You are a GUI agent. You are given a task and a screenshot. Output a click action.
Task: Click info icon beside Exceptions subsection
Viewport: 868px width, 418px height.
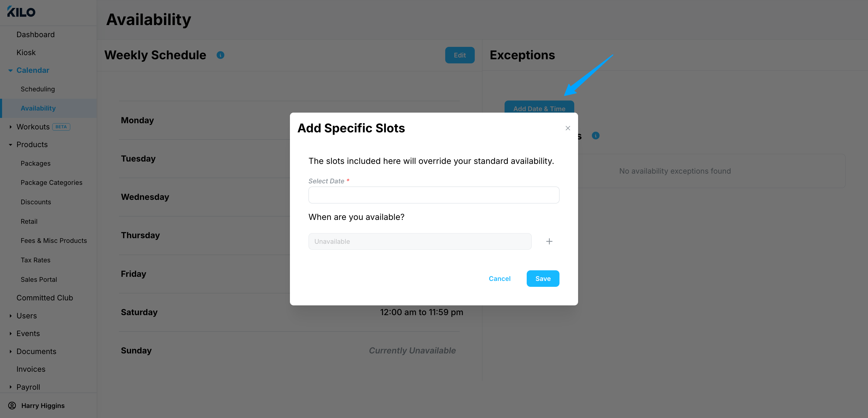pyautogui.click(x=596, y=136)
